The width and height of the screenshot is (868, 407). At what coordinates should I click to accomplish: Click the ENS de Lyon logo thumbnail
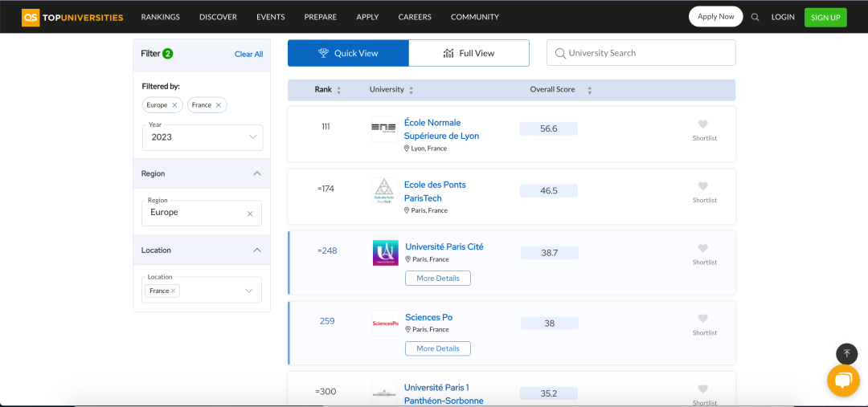384,128
